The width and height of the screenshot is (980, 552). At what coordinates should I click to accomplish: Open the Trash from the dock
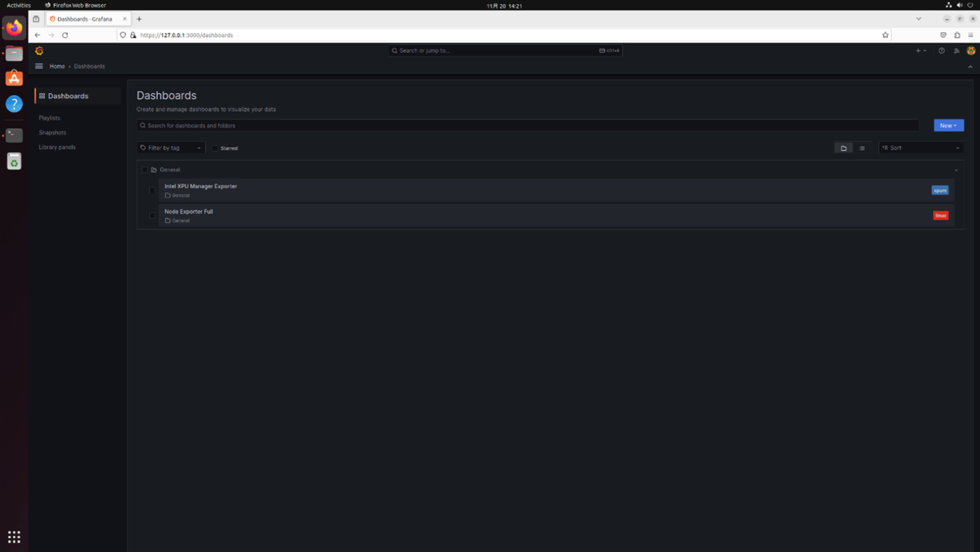(x=14, y=162)
